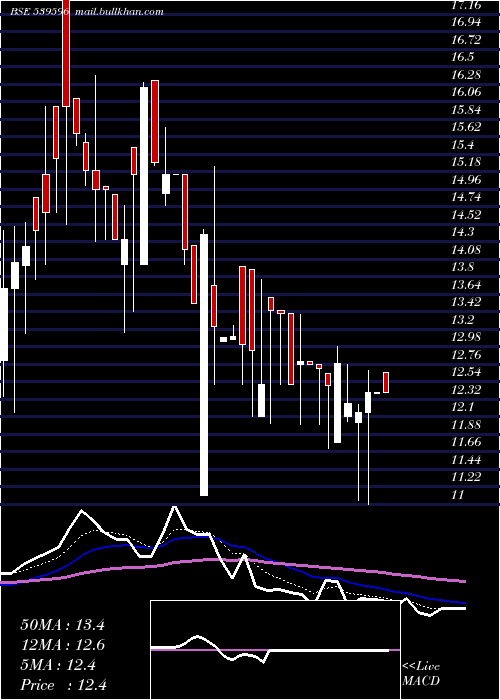The height and width of the screenshot is (700, 500).
Task: Click the 16.94 price axis label
Action: click(466, 22)
